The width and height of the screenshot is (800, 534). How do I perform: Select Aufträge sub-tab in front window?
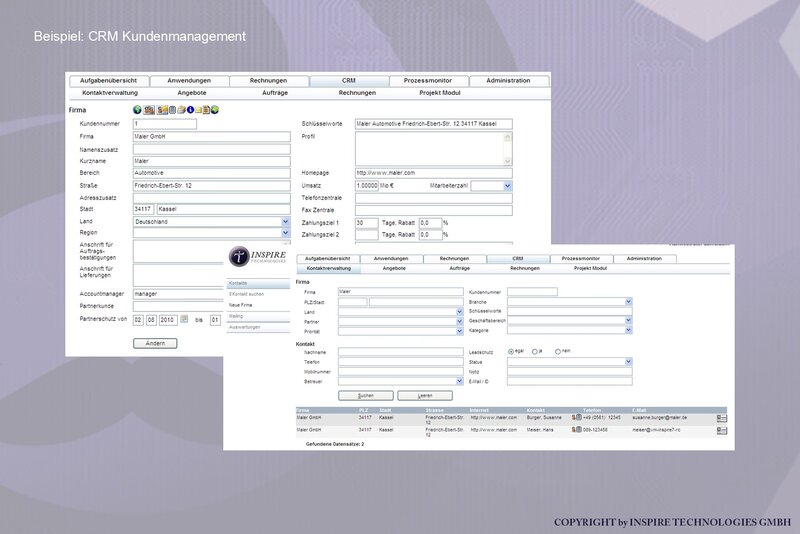[460, 268]
